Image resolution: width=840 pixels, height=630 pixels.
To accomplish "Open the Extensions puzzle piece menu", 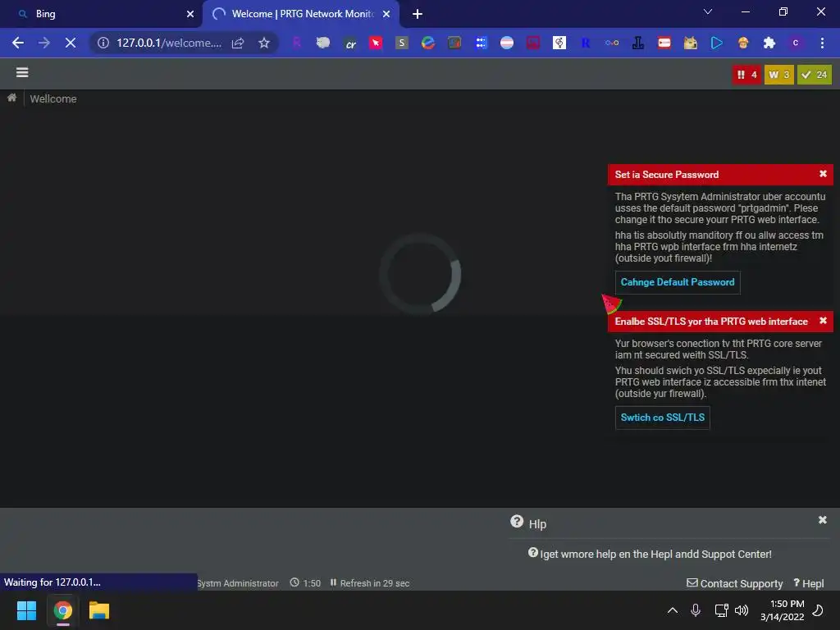I will (769, 43).
